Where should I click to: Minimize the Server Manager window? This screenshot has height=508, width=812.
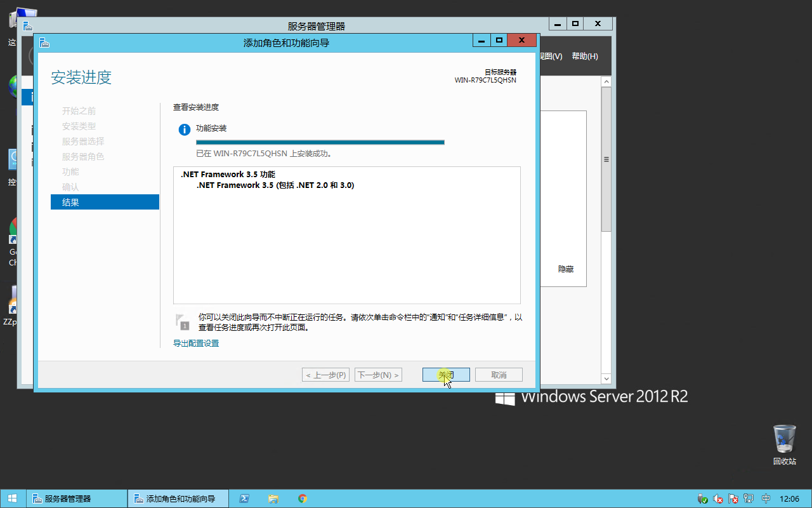pos(558,24)
